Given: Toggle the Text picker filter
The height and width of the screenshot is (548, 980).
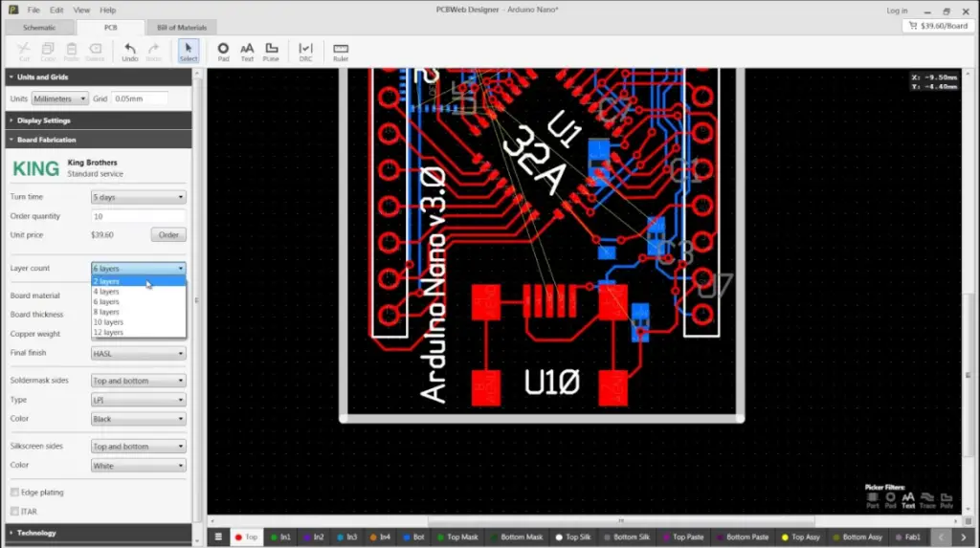Looking at the screenshot, I should pos(908,500).
